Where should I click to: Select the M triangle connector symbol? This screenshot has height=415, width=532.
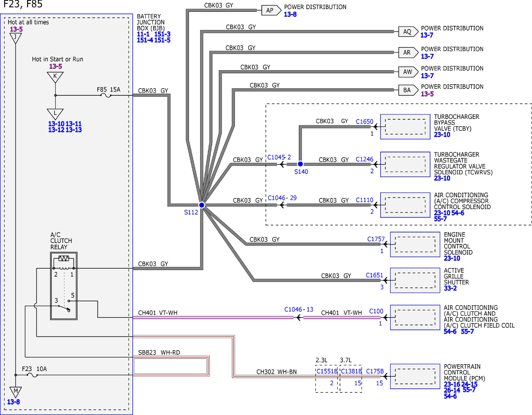(x=15, y=392)
